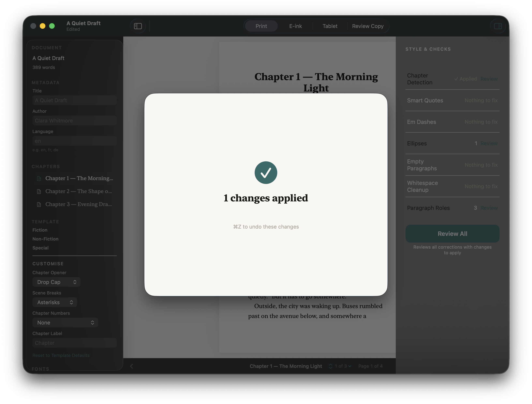Image resolution: width=532 pixels, height=404 pixels.
Task: Click Review link for Ellipses
Action: [489, 143]
